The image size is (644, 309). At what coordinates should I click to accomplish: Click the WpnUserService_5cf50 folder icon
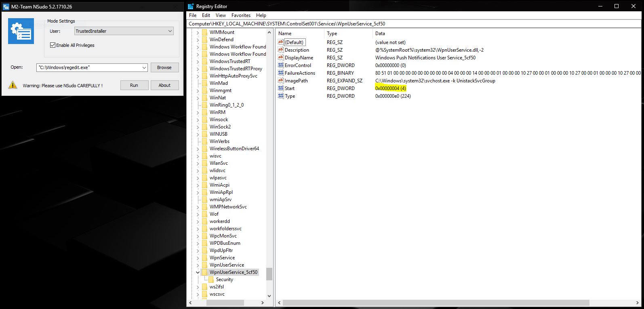point(204,272)
